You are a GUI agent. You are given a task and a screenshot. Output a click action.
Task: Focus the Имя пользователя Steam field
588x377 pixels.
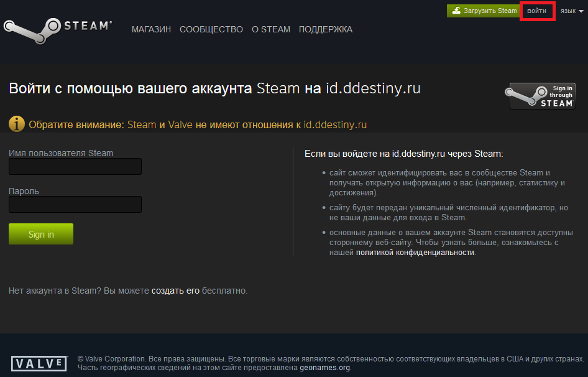(x=75, y=166)
